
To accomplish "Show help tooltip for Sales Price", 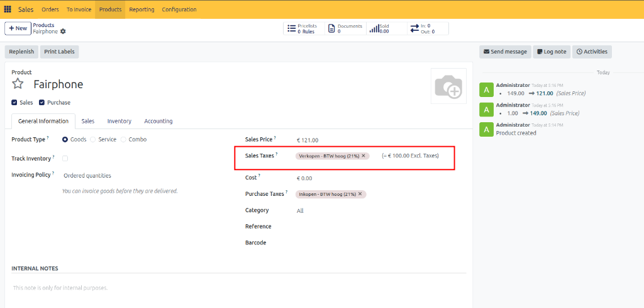I will tap(275, 138).
